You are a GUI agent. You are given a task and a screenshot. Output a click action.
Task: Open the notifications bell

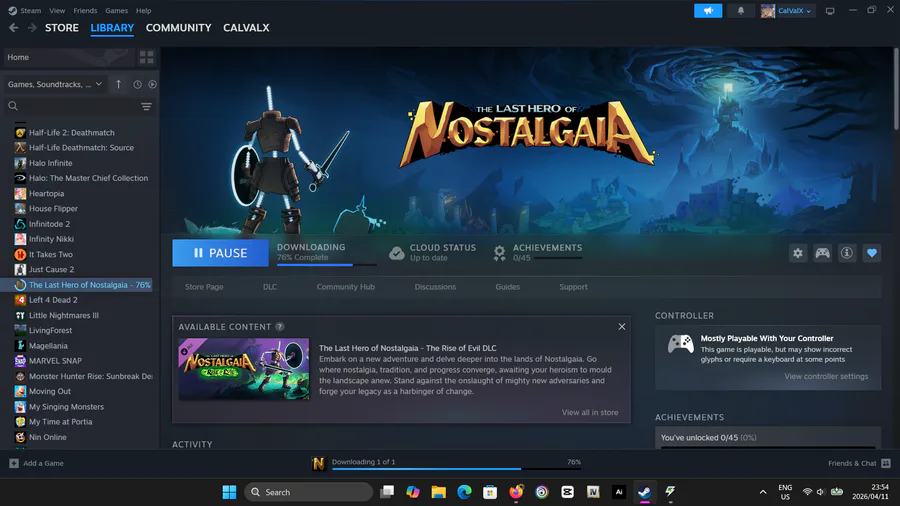(740, 10)
